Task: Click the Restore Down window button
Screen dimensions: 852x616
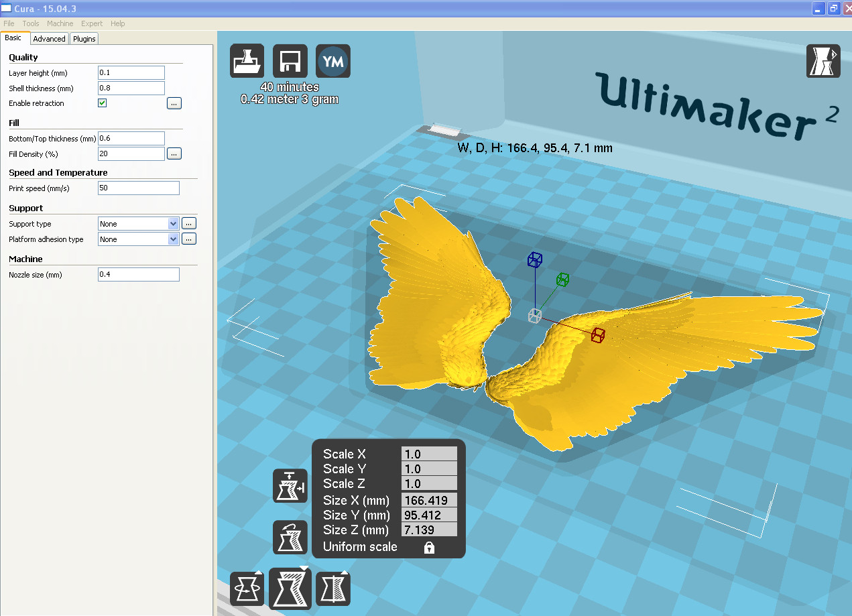Action: click(x=833, y=8)
